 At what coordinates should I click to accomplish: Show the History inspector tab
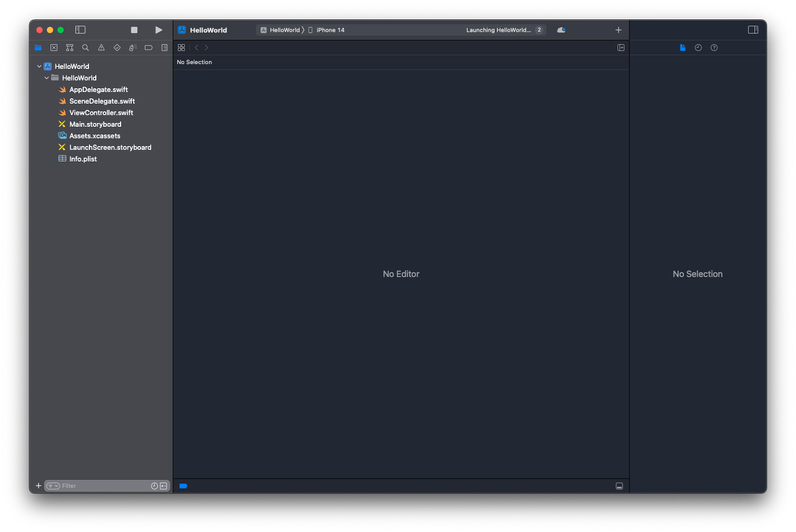[x=698, y=48]
